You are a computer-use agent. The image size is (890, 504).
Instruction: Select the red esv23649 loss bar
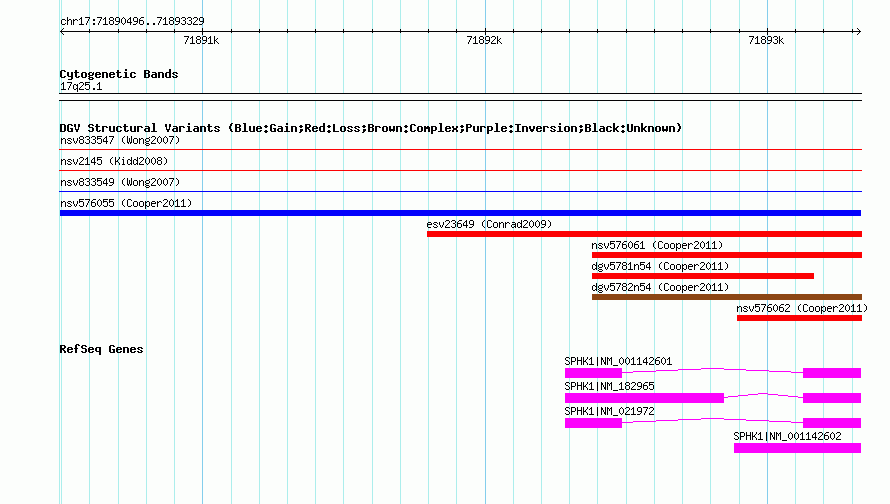pos(644,234)
